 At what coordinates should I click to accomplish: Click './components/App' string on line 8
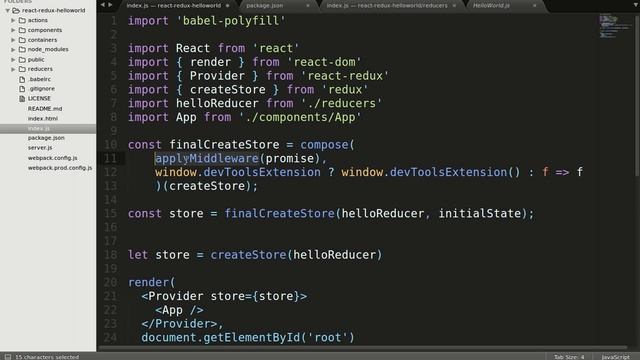coord(300,118)
